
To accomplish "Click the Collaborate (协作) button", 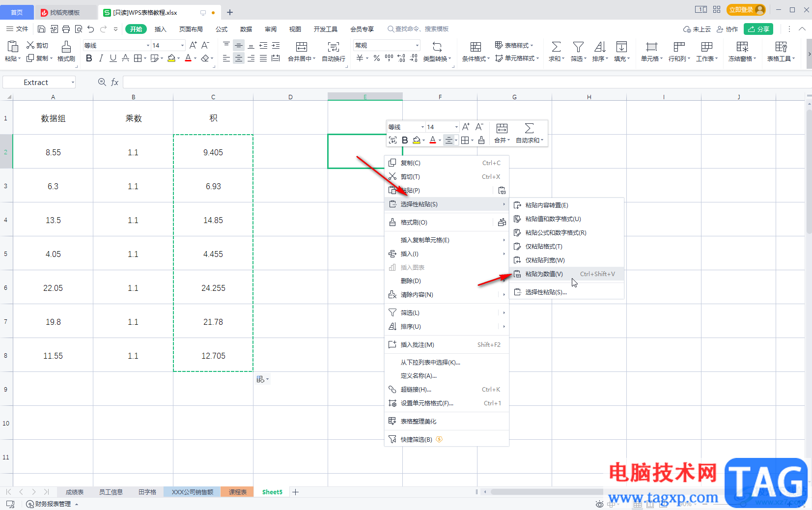I will (x=728, y=29).
